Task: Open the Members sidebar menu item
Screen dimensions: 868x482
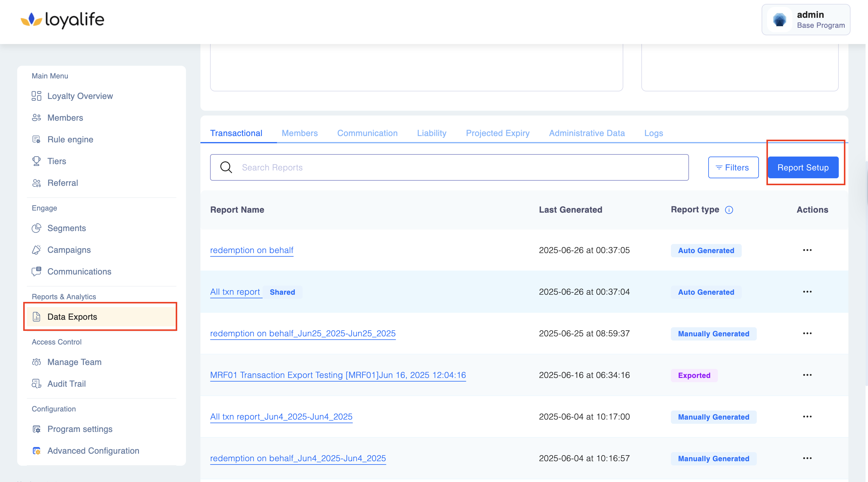Action: pos(65,118)
